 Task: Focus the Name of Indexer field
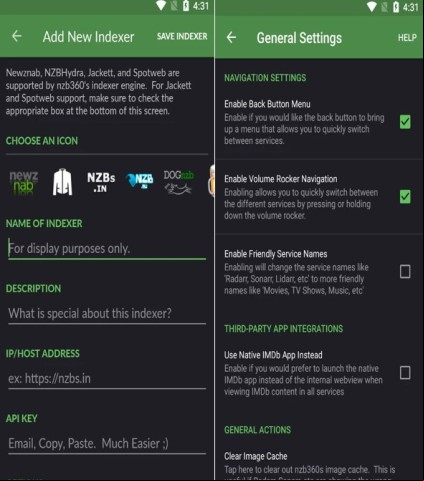[107, 249]
